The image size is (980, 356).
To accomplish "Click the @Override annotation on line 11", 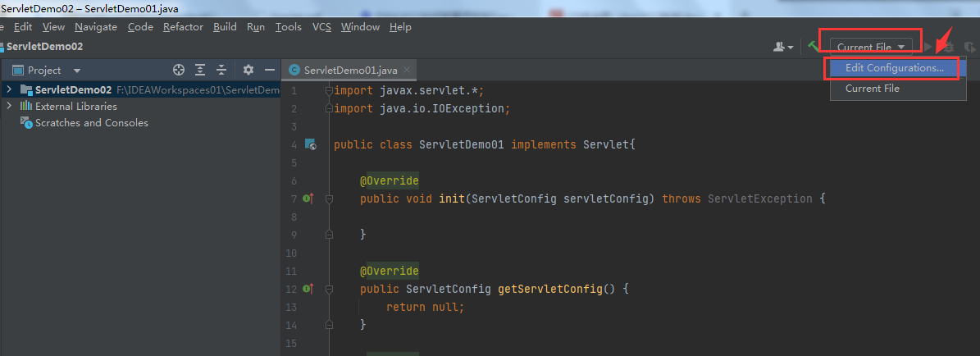I will click(x=389, y=271).
